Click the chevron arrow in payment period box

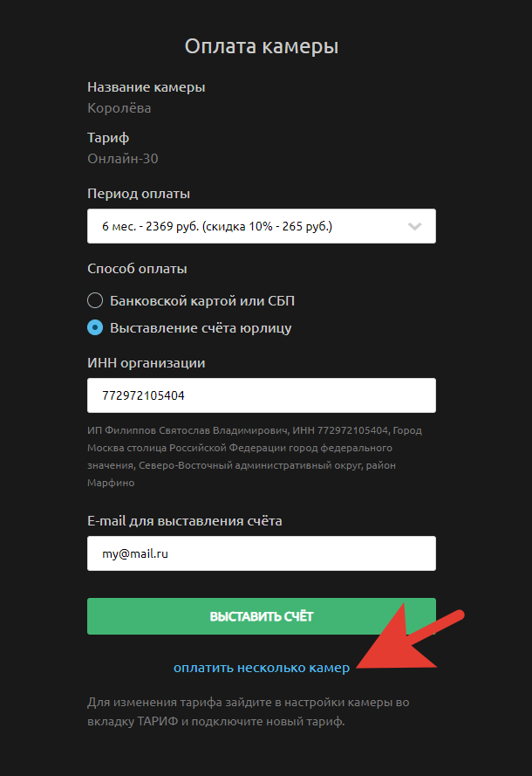415,227
